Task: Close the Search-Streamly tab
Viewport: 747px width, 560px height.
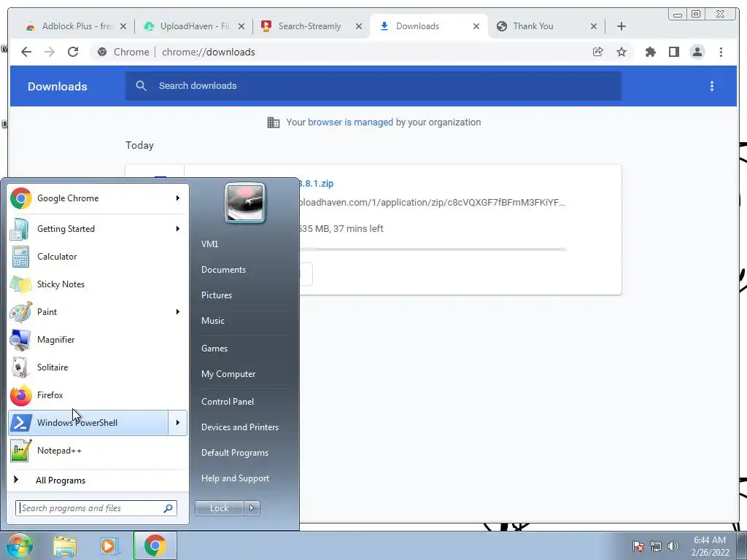Action: (359, 26)
